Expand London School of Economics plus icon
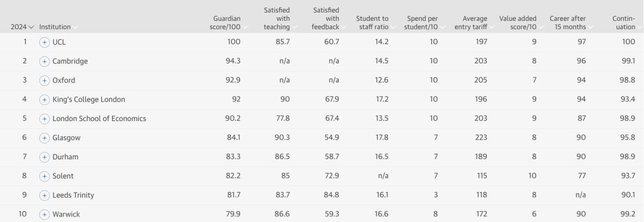This screenshot has height=222, width=644. coord(44,119)
